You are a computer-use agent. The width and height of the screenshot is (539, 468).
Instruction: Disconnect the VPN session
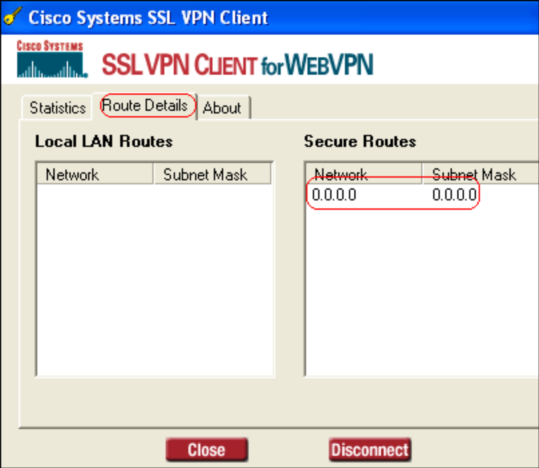[370, 449]
